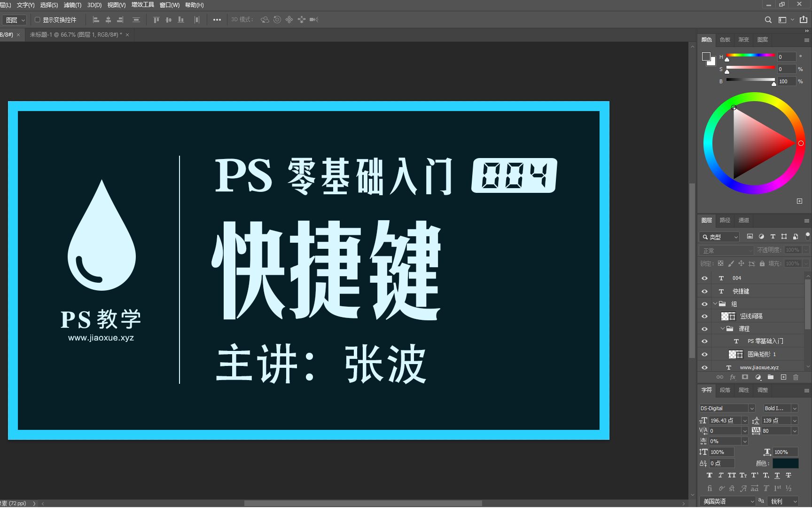Click the create new layer icon

click(x=783, y=377)
